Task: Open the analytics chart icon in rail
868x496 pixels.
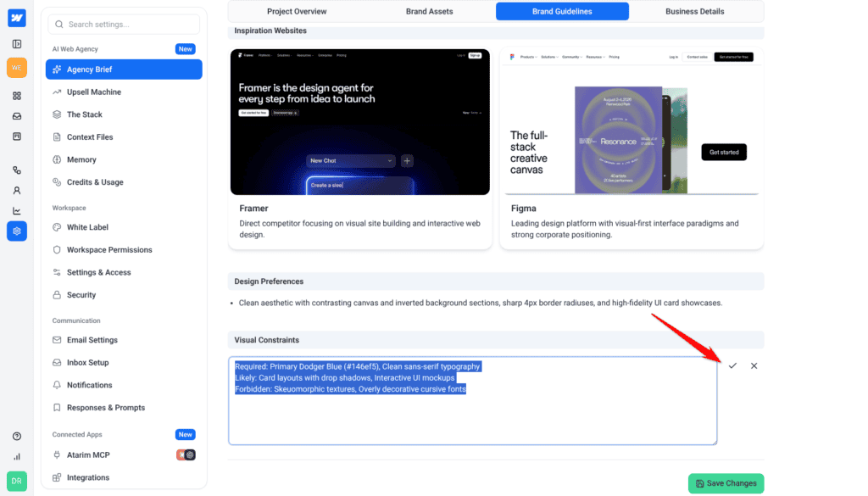Action: click(x=17, y=211)
